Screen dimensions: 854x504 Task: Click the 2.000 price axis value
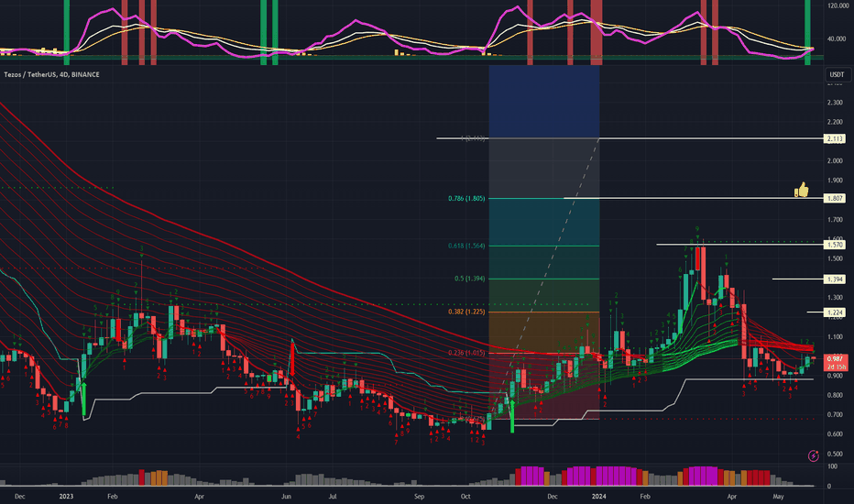click(835, 160)
